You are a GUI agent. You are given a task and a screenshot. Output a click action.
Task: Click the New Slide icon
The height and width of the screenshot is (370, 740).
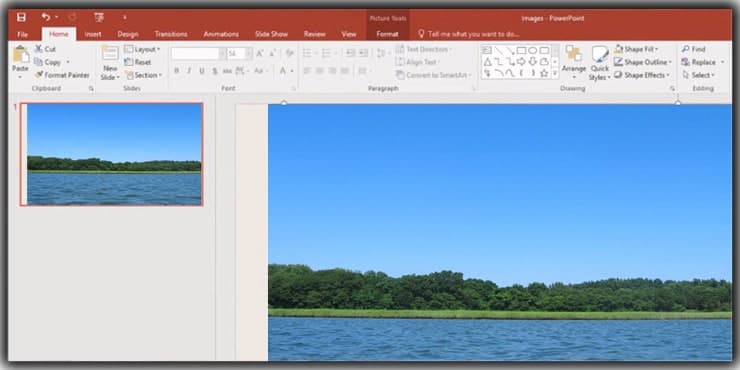[x=110, y=53]
